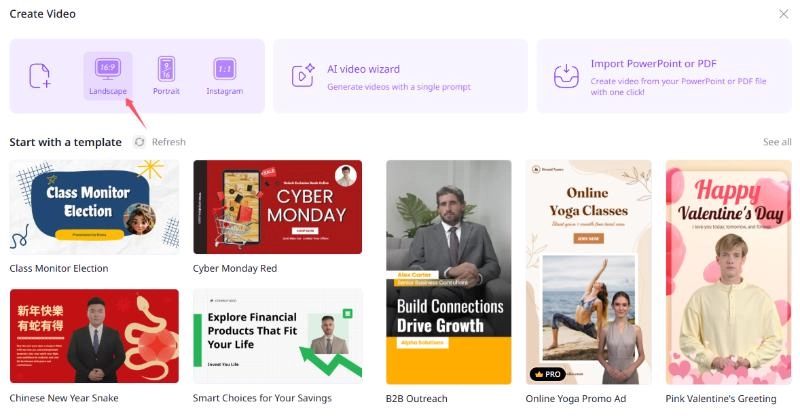Click the PRO crown badge on yoga template
800x417 pixels.
pos(547,374)
